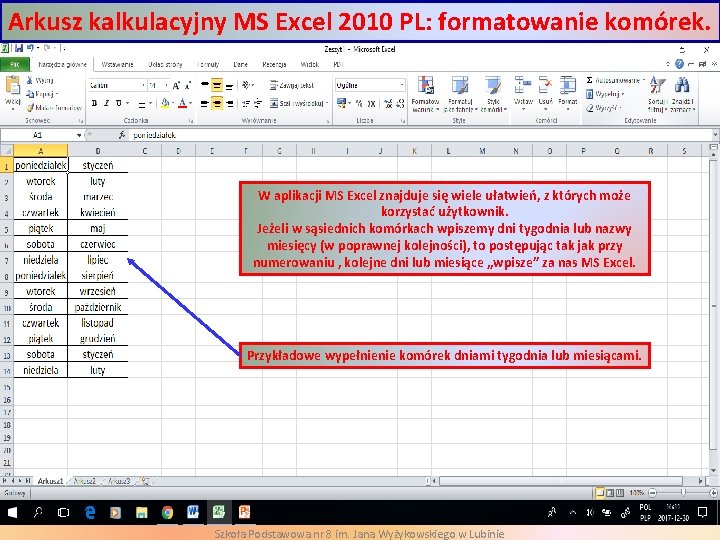Switch to sheet tab Arkusz2
720x540 pixels.
[84, 481]
